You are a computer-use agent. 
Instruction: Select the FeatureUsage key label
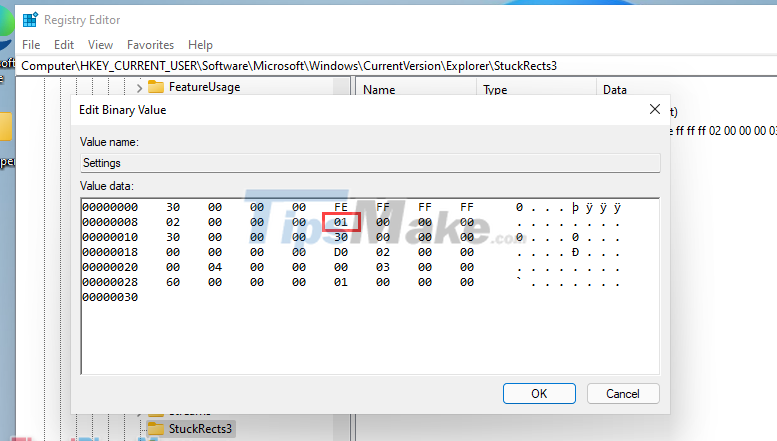coord(205,87)
